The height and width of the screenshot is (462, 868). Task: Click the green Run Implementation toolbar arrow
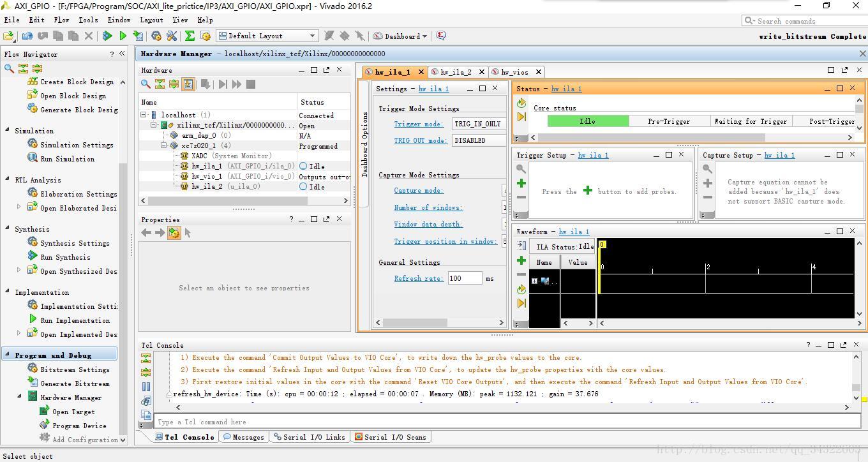123,36
